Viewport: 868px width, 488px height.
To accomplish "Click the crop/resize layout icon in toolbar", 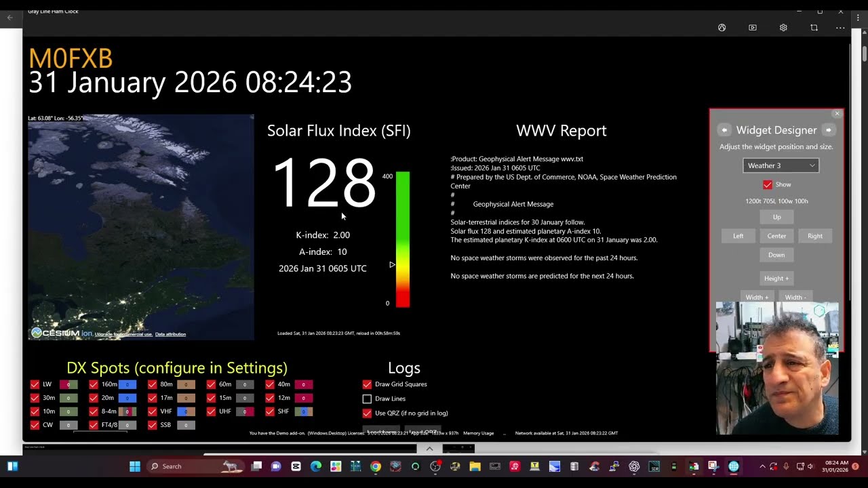I will (x=814, y=28).
